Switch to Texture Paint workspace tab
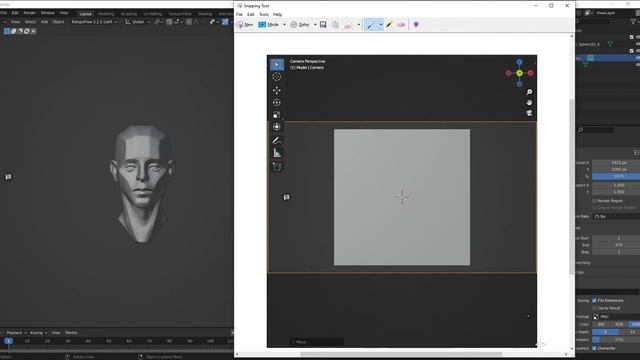 tap(180, 14)
